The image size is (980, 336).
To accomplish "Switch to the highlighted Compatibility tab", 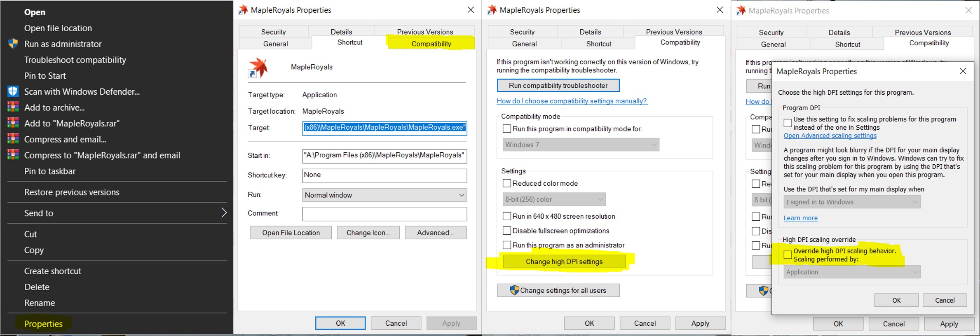I will point(431,44).
